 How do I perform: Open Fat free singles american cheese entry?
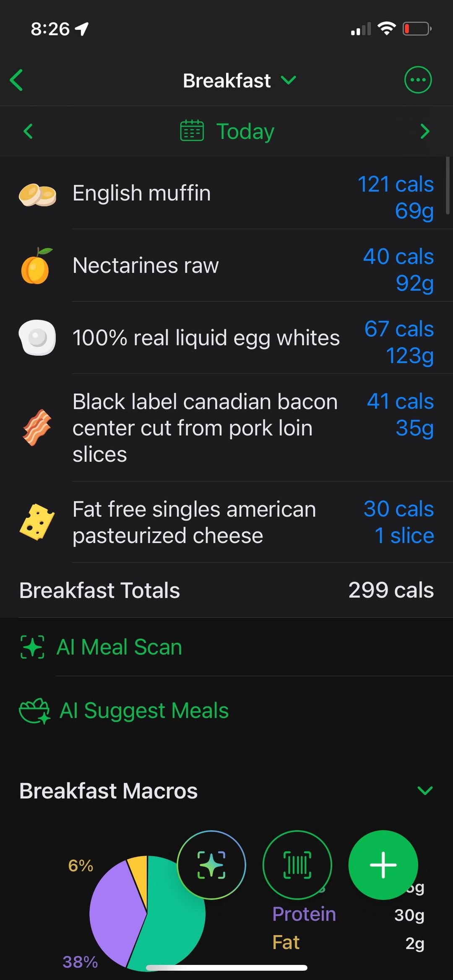(194, 522)
